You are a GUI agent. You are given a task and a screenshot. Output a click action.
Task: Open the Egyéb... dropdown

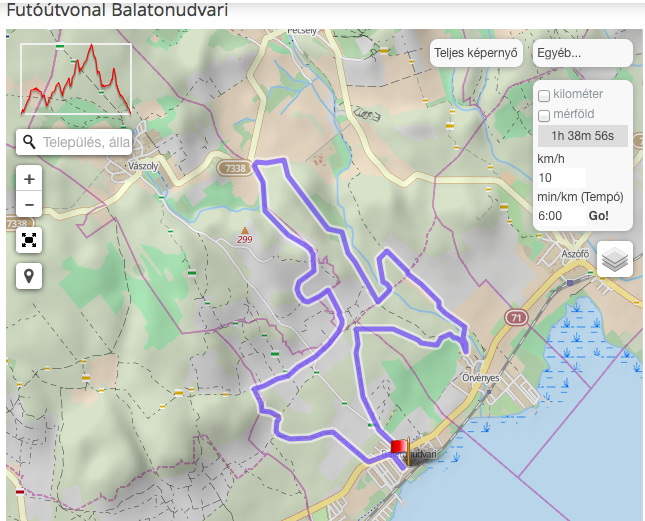click(x=582, y=53)
